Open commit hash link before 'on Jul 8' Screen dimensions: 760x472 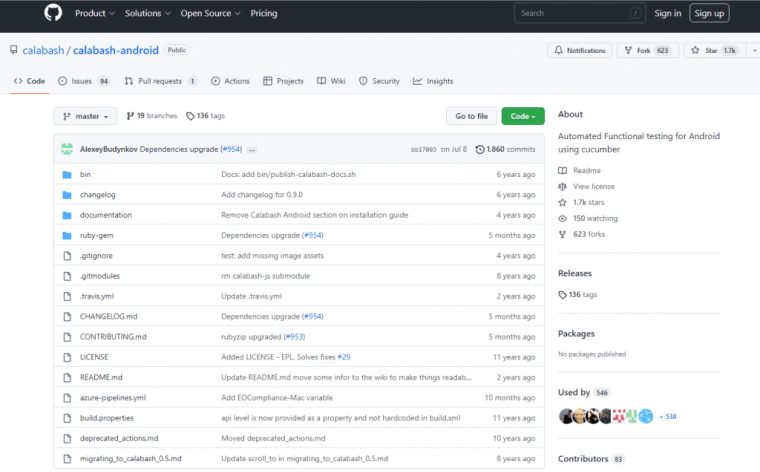click(424, 150)
